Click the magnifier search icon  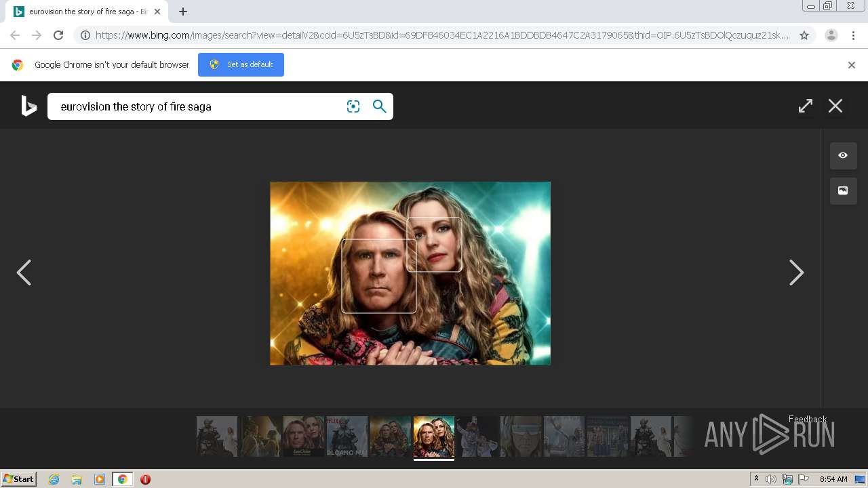point(380,106)
